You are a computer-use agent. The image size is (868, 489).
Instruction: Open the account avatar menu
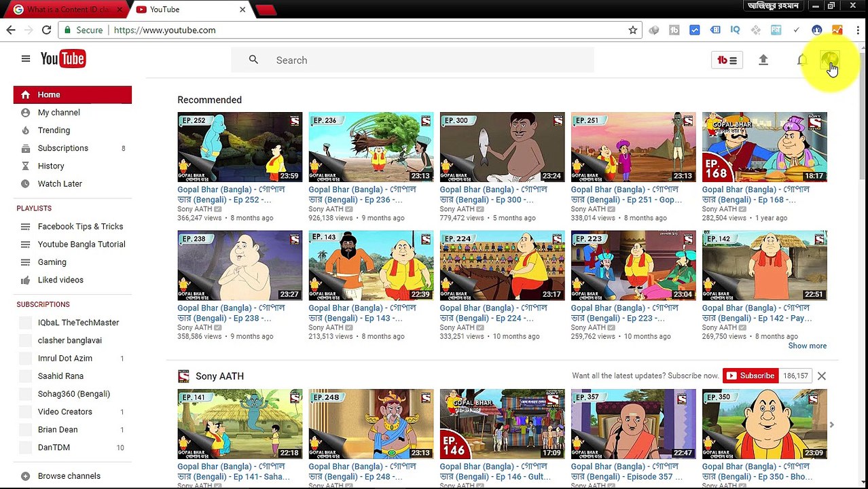pyautogui.click(x=830, y=60)
